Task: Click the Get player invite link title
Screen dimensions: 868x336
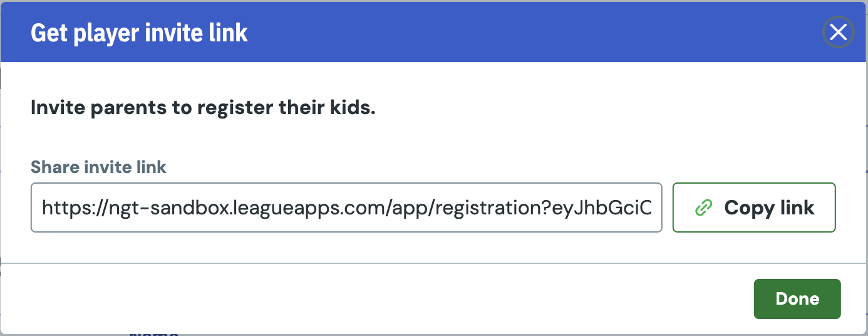Action: point(139,33)
